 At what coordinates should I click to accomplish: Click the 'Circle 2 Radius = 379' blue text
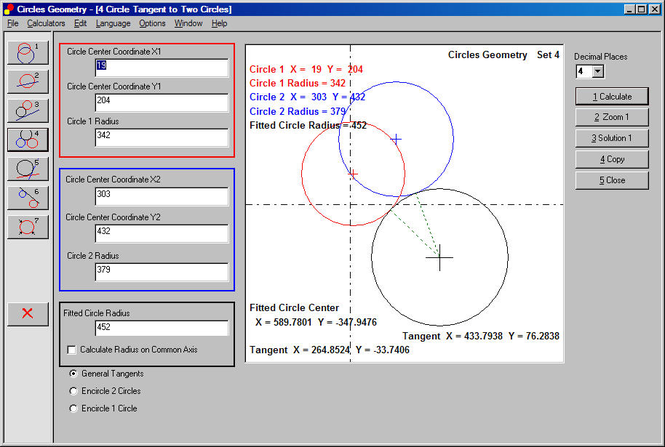[x=298, y=112]
